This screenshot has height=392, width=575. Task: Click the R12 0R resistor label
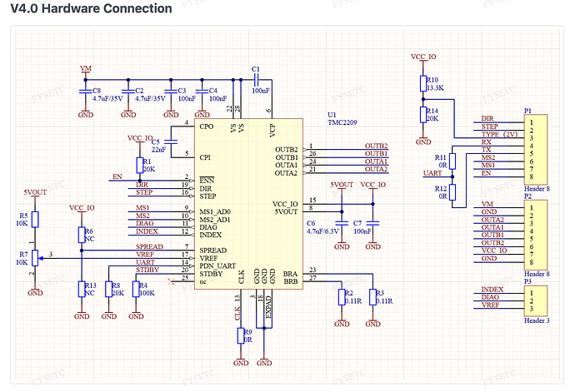click(x=441, y=192)
